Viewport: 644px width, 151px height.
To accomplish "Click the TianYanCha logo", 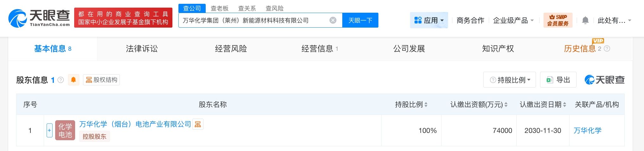I will coord(39,18).
